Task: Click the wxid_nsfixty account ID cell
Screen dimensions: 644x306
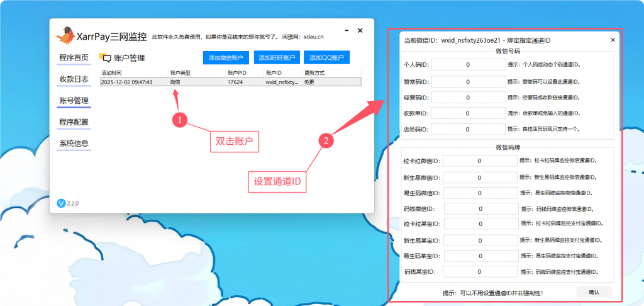Action: click(x=282, y=82)
